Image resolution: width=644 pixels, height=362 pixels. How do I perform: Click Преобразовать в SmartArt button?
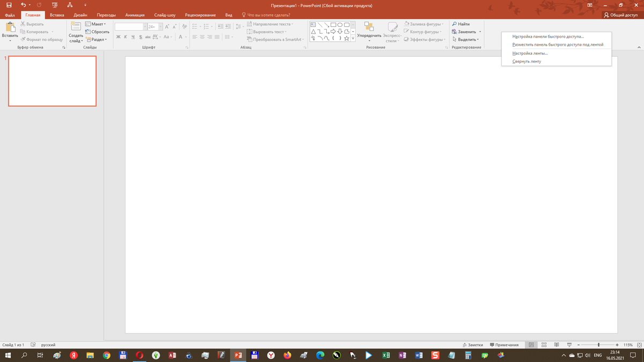[275, 39]
